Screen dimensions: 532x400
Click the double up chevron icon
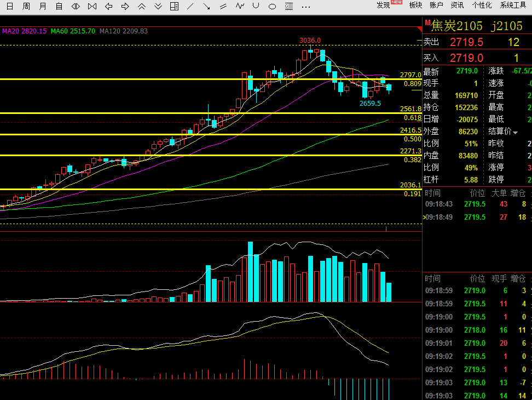click(x=142, y=6)
